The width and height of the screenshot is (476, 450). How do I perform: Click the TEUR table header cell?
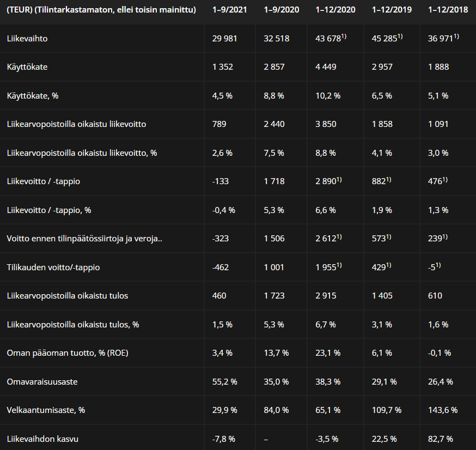tap(101, 10)
